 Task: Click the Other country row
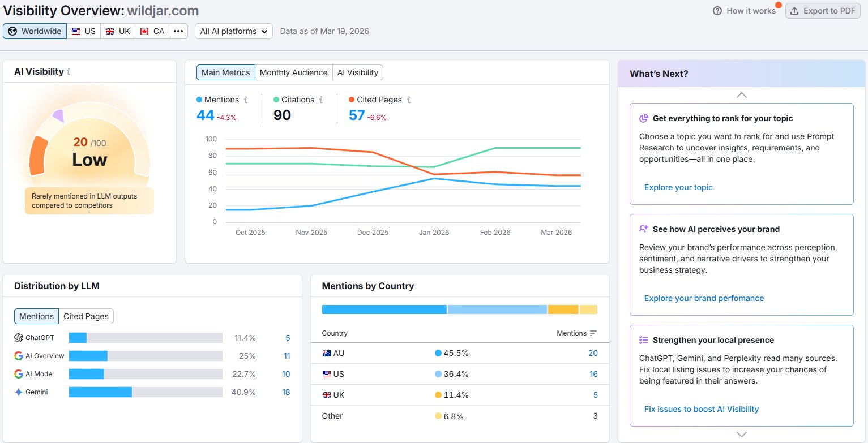tap(460, 416)
